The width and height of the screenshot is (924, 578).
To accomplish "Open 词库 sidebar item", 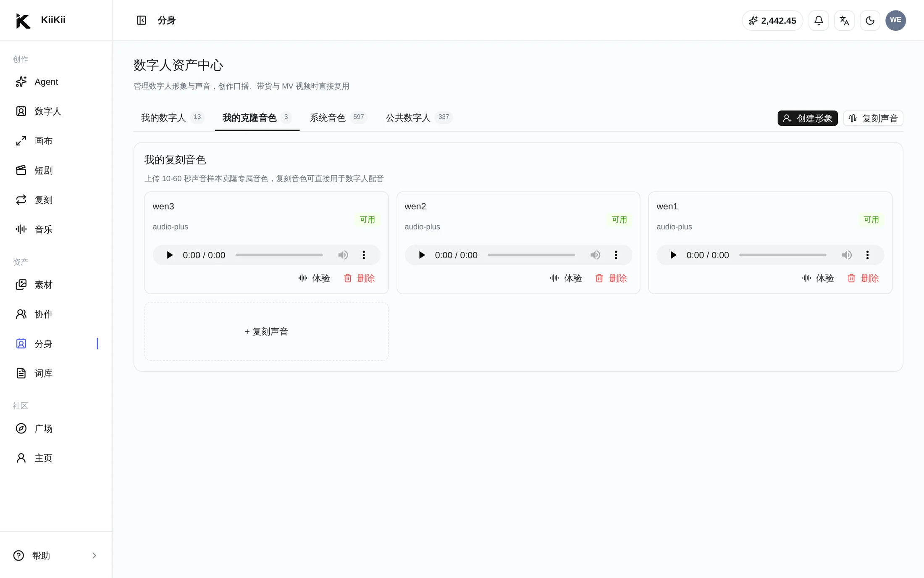I will tap(56, 373).
